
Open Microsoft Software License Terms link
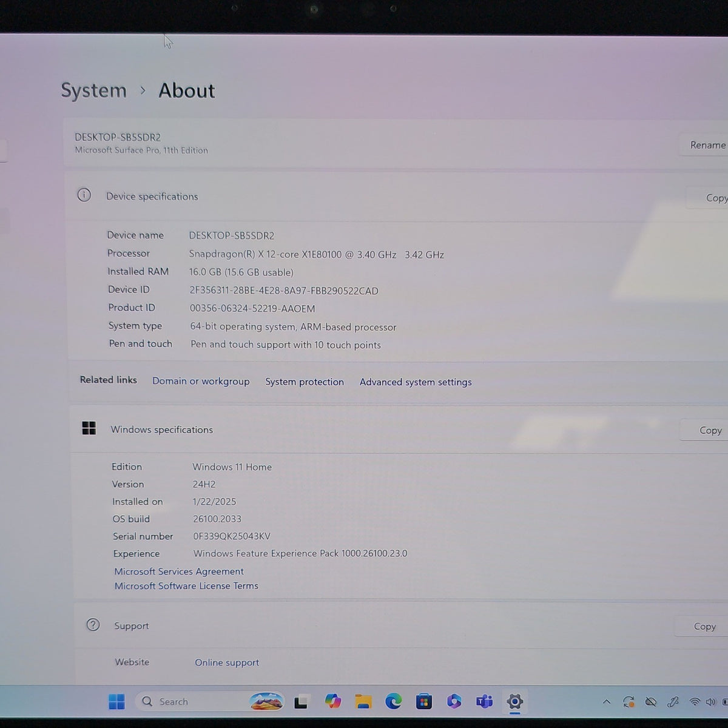tap(186, 586)
